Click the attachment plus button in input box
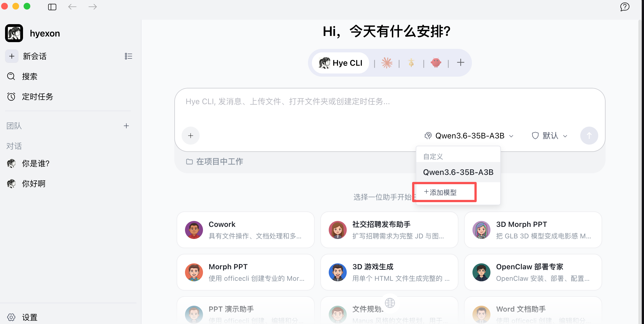The width and height of the screenshot is (644, 324). (191, 136)
